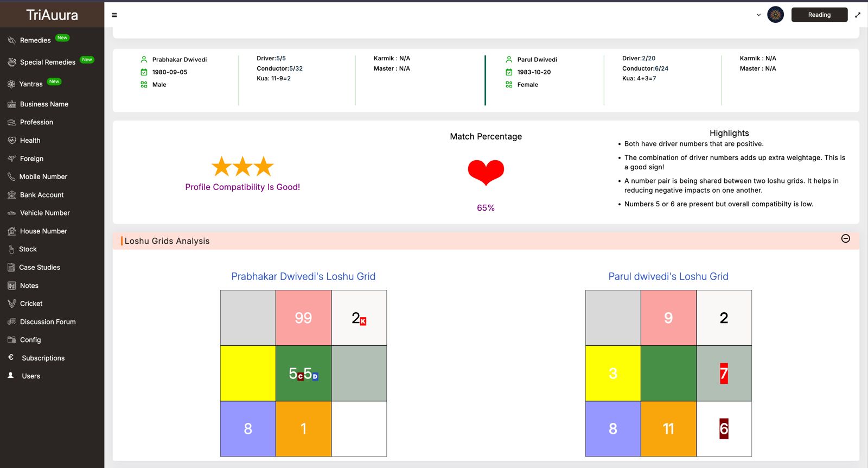Click the green center cell showing 55
Image resolution: width=868 pixels, height=468 pixels.
(303, 374)
